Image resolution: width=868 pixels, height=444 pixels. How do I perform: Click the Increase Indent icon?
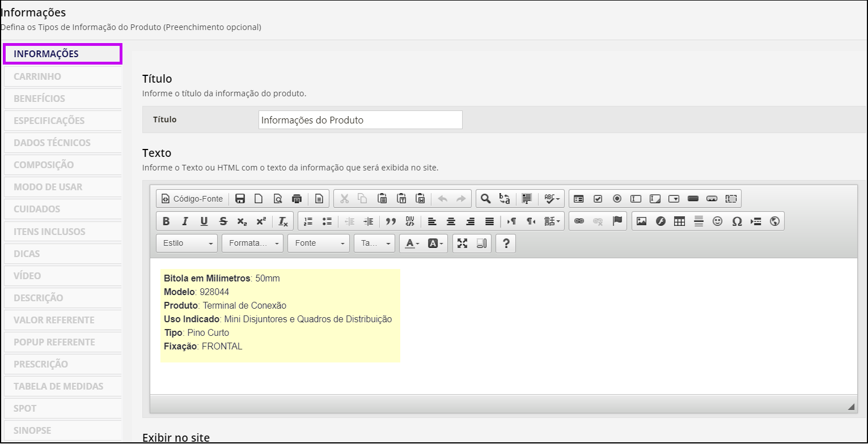point(369,221)
